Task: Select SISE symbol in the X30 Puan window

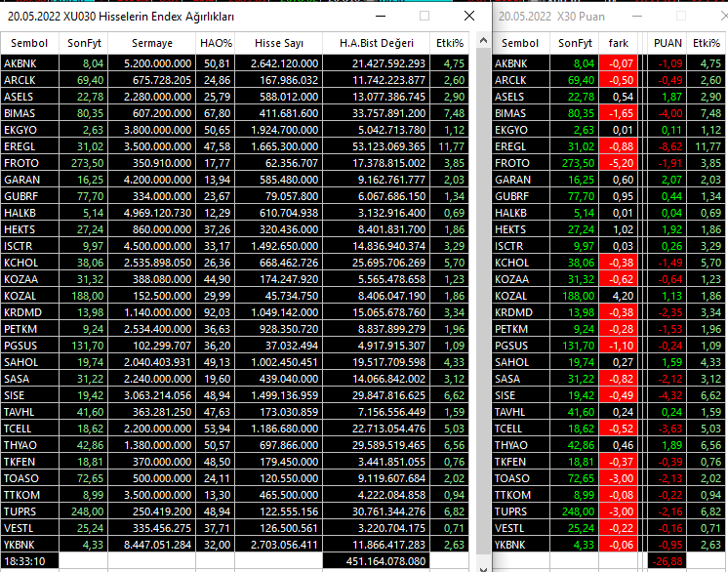Action: tap(521, 395)
